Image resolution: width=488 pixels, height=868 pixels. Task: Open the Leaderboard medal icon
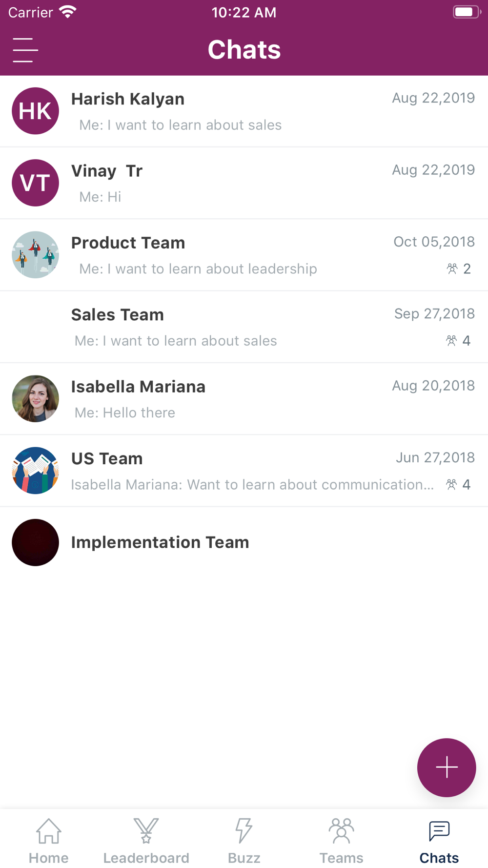146,831
